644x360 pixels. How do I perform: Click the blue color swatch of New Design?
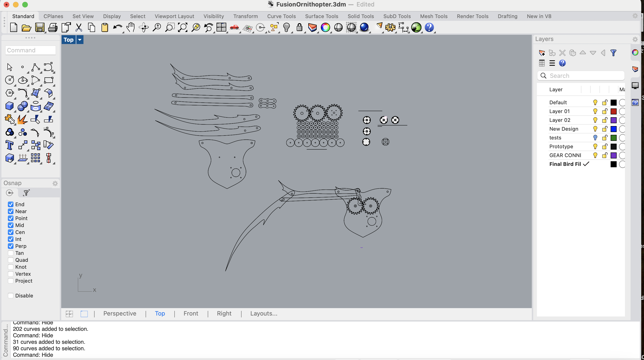point(613,129)
